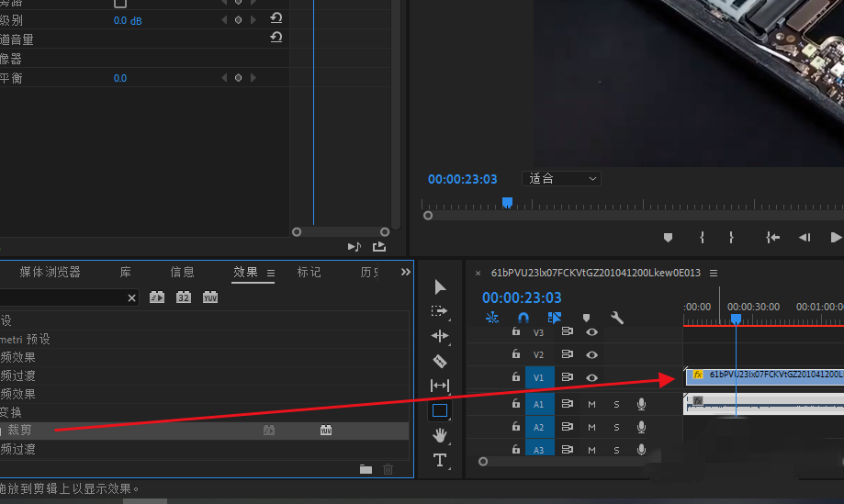The width and height of the screenshot is (844, 504).
Task: Click the new custom bin folder icon
Action: pyautogui.click(x=366, y=469)
